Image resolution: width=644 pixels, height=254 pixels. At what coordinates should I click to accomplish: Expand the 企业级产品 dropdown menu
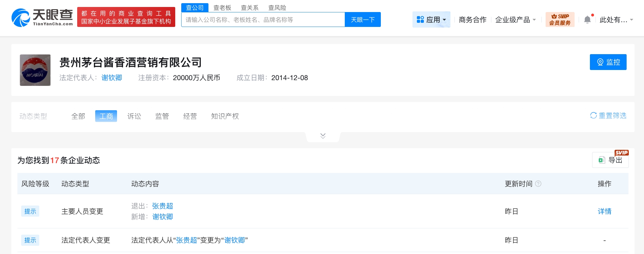tap(515, 20)
